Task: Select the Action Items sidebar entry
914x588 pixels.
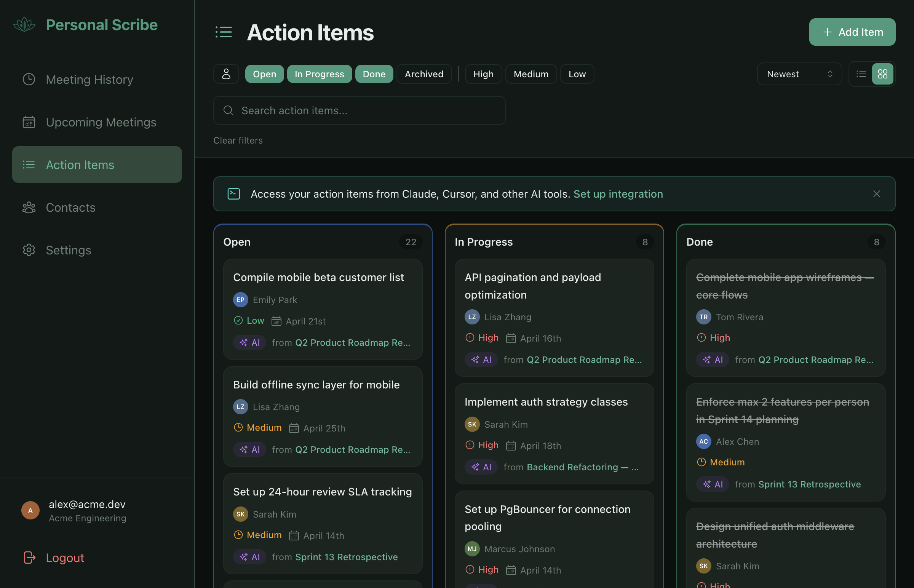Action: (97, 165)
